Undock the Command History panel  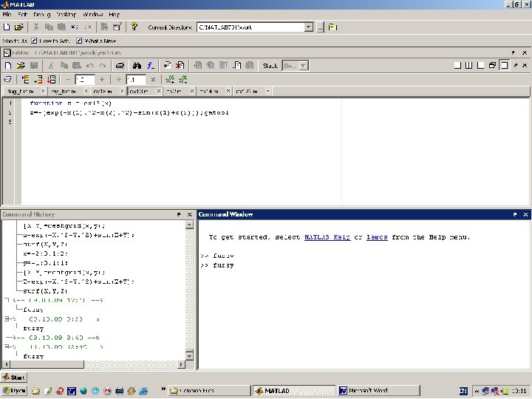click(178, 214)
